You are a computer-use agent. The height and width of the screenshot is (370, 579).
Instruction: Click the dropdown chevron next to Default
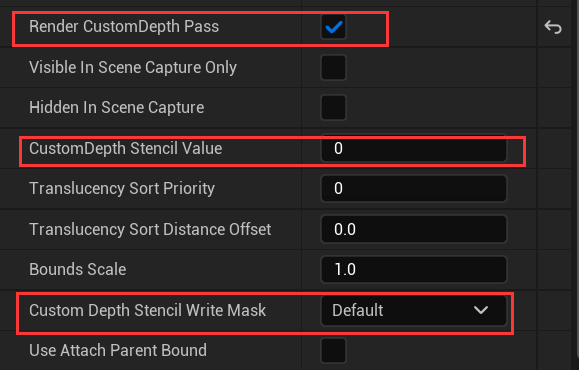(481, 310)
